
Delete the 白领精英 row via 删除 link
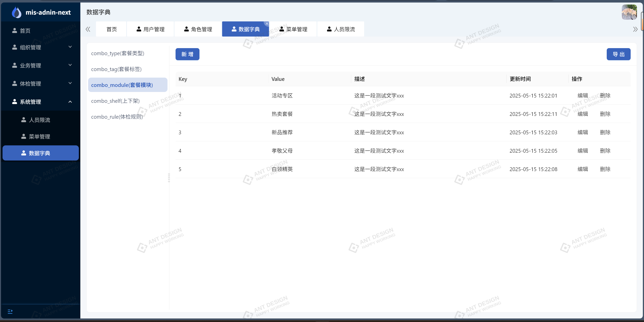605,169
